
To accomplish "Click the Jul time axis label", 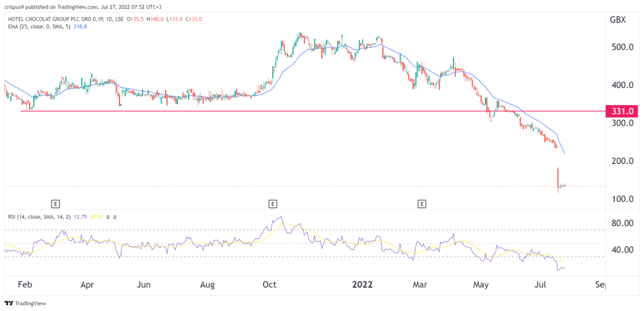I will (x=541, y=285).
